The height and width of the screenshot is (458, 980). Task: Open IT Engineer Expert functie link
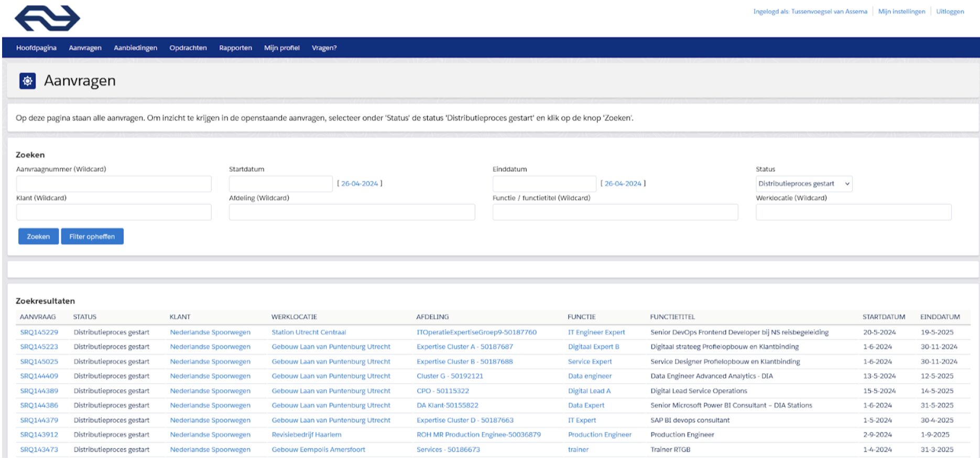(596, 332)
